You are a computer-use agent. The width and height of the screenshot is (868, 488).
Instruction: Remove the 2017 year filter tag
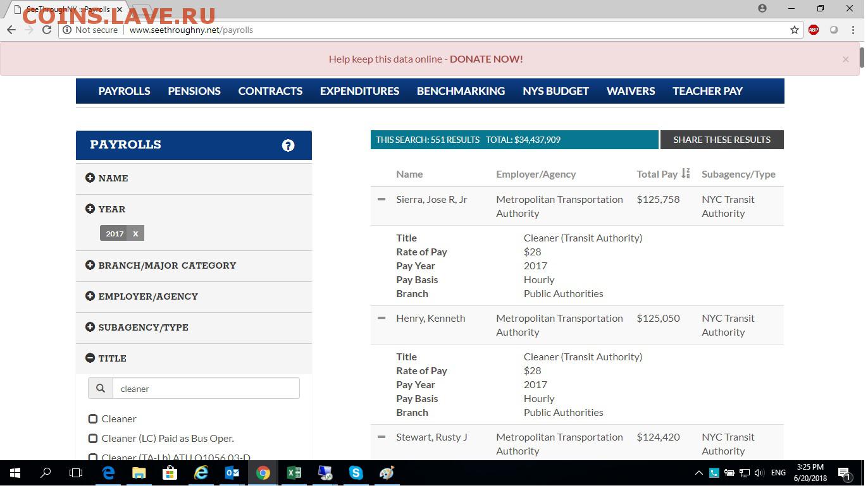[135, 233]
